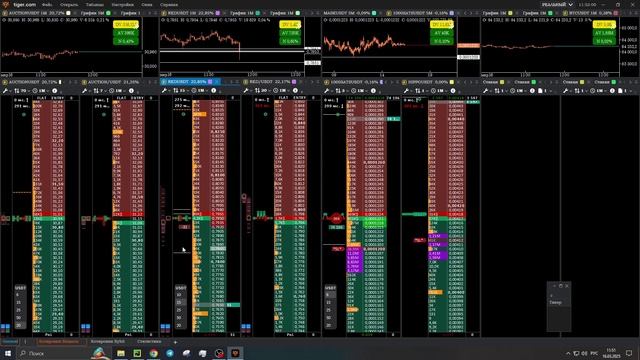Expand price compression dropdown in AUCTIONUSDT book
640x360 pixels.
pos(22,91)
